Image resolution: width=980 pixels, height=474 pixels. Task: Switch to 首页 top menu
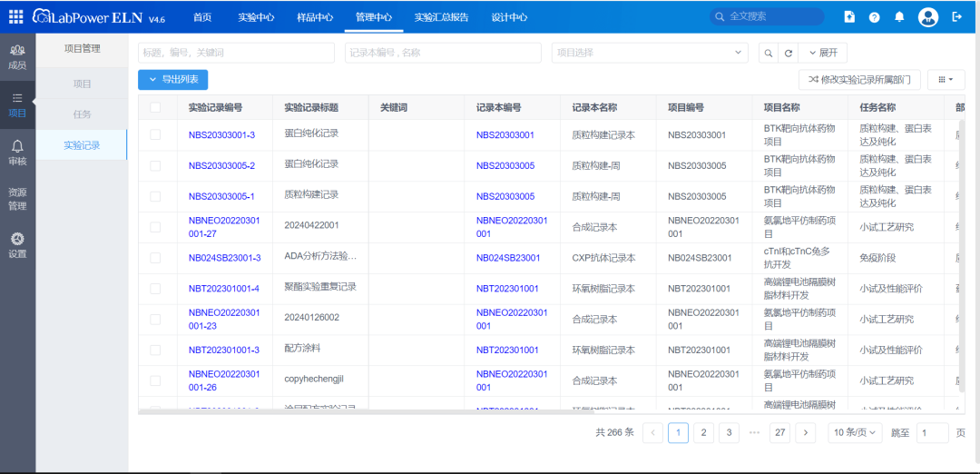click(201, 17)
